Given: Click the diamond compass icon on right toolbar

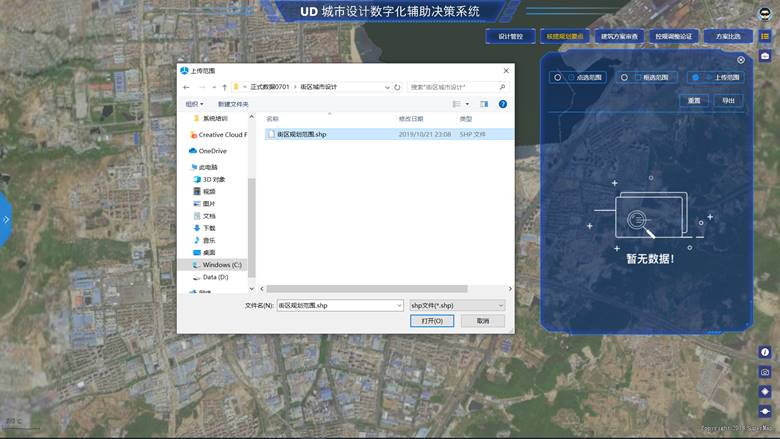Looking at the screenshot, I should pyautogui.click(x=765, y=391).
